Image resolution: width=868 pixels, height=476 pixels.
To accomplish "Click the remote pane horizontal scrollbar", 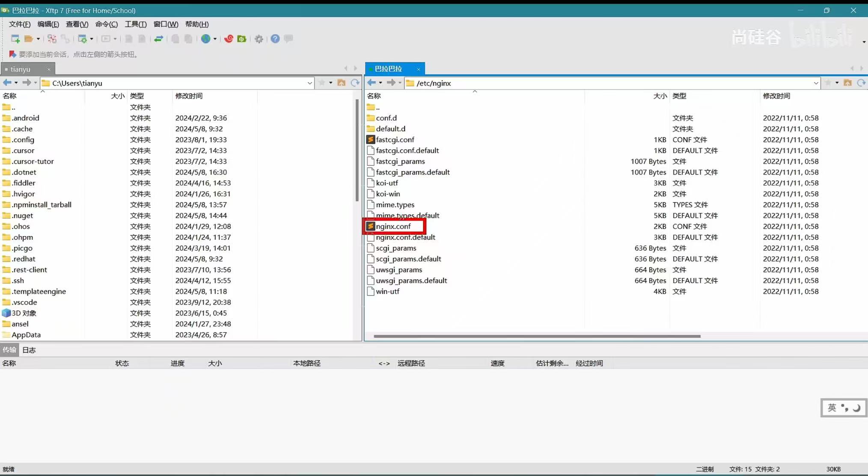I will pyautogui.click(x=537, y=336).
